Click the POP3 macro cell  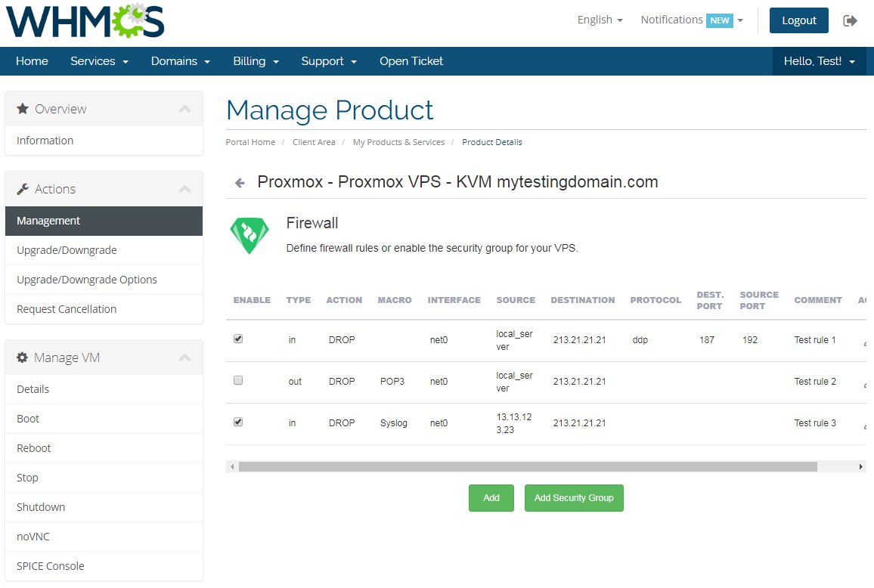[392, 381]
